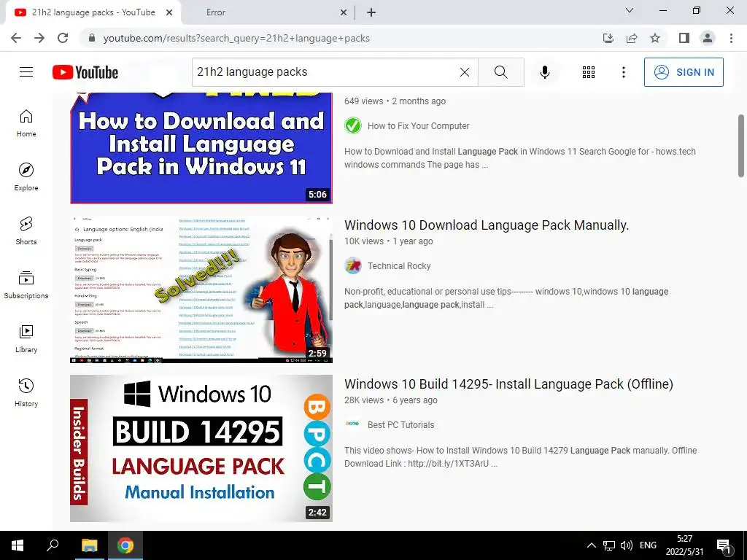Open YouTube apps grid icon
The image size is (747, 560).
pyautogui.click(x=589, y=72)
